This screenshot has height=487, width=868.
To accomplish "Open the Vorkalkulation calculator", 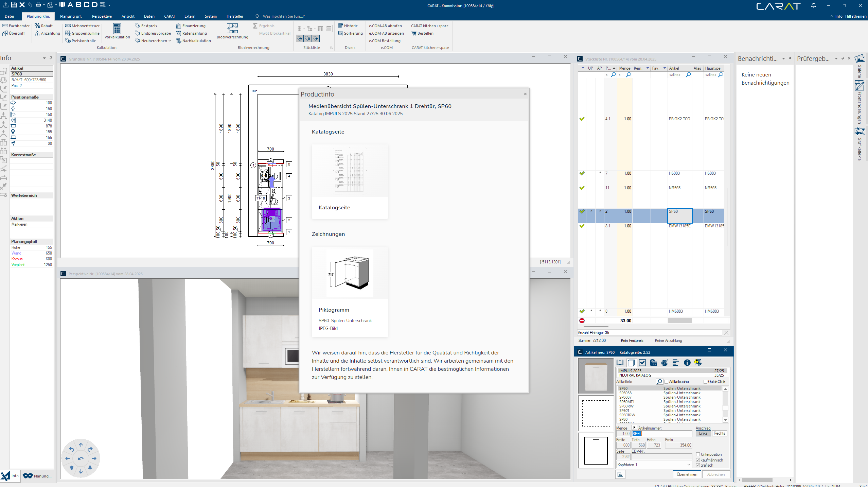I will point(117,29).
